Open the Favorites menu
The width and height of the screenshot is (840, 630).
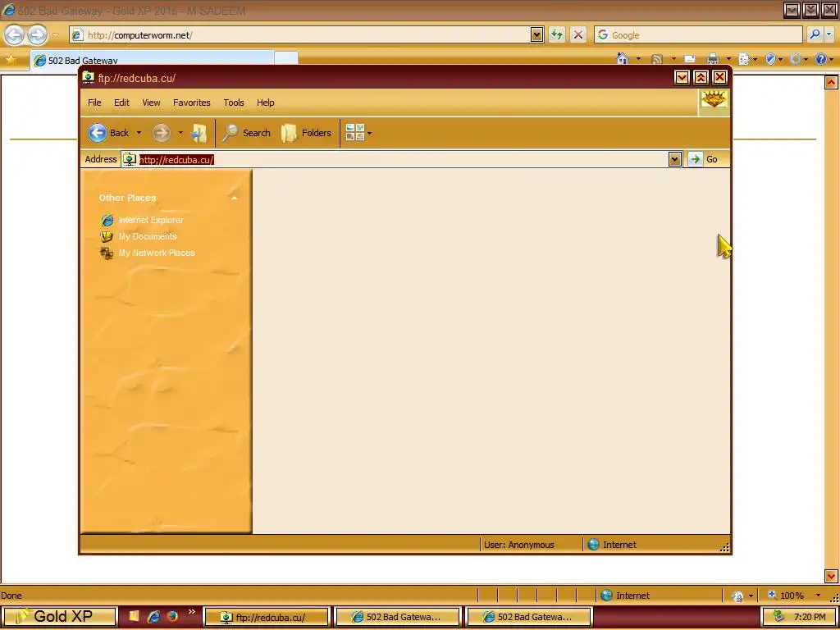(192, 103)
